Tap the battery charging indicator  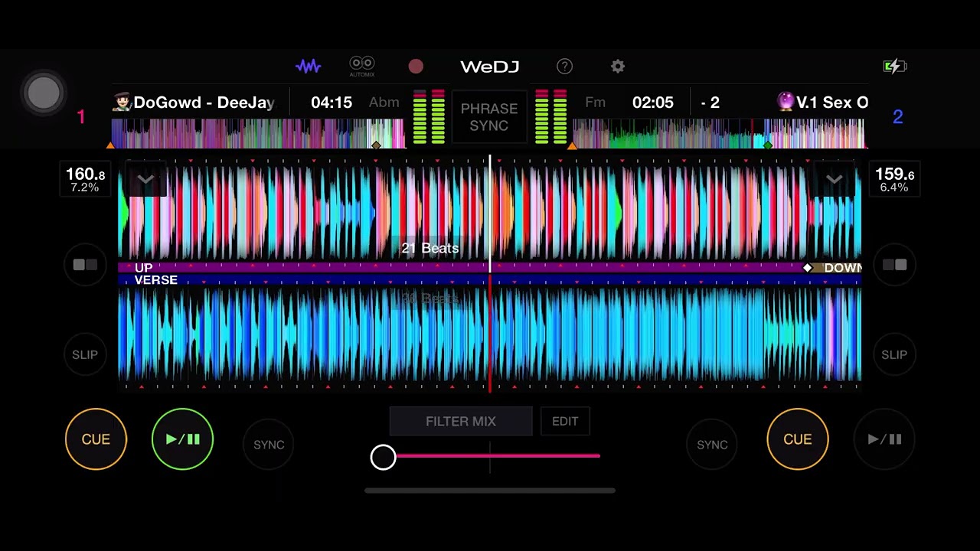[894, 67]
